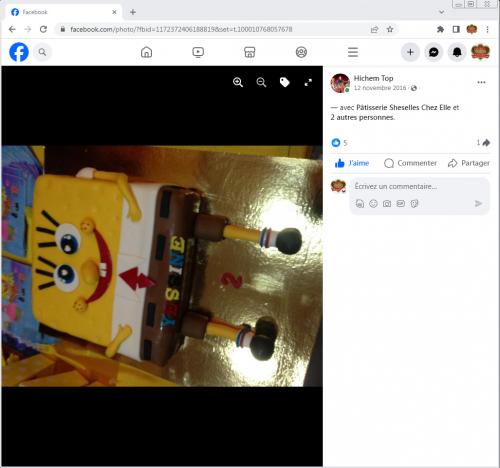Show the 2 autres personnes tagged
Screen dimensions: 500x468
click(362, 117)
